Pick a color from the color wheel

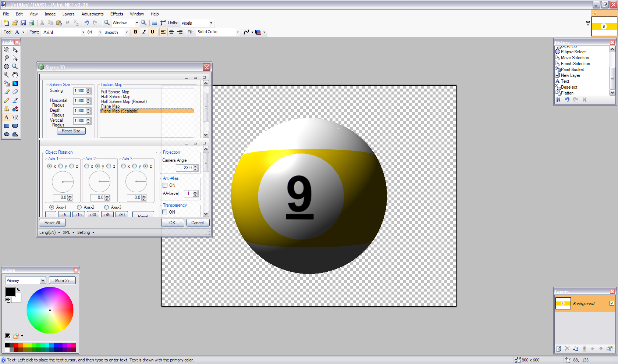click(x=50, y=310)
